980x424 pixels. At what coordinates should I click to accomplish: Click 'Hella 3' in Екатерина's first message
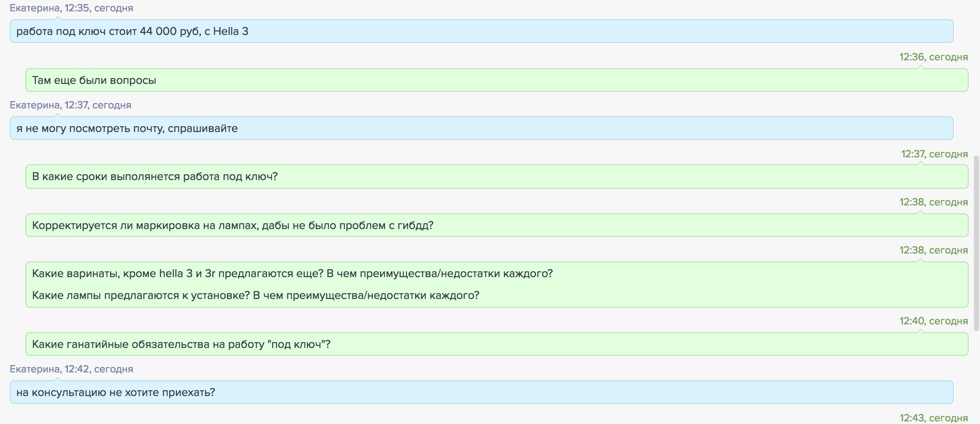tap(231, 31)
